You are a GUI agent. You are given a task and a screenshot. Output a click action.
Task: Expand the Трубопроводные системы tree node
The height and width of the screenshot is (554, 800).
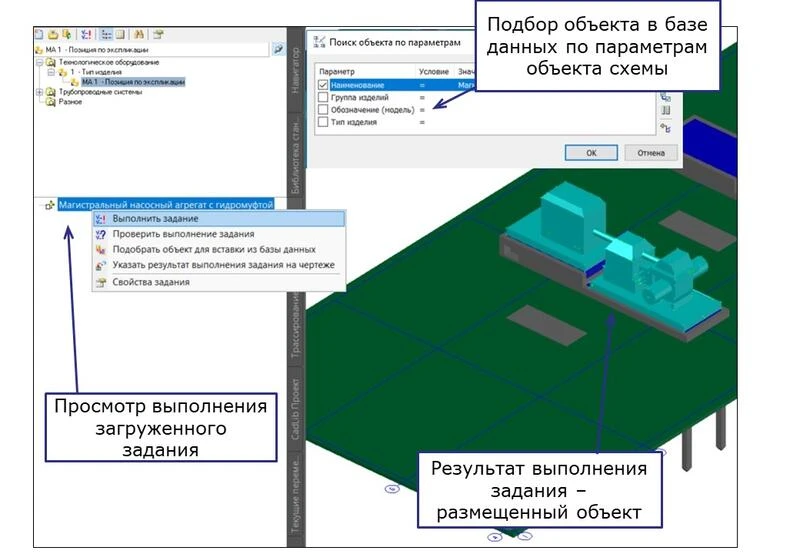click(x=39, y=92)
